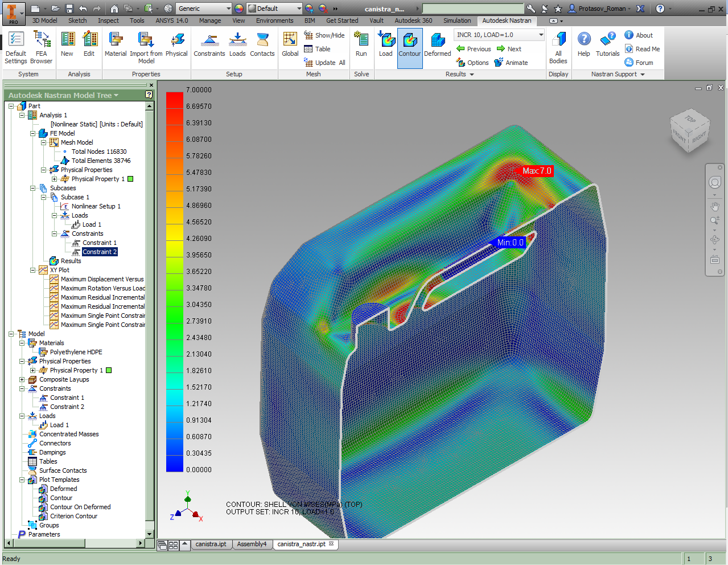
Task: Switch to the canistra.ipt document tab
Action: (x=211, y=544)
